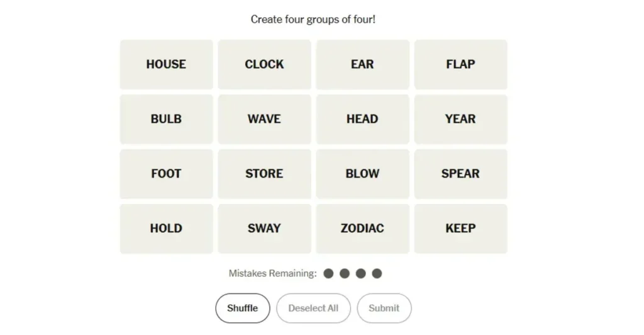The width and height of the screenshot is (644, 335).
Task: Choose the BLOW word tile
Action: click(362, 174)
